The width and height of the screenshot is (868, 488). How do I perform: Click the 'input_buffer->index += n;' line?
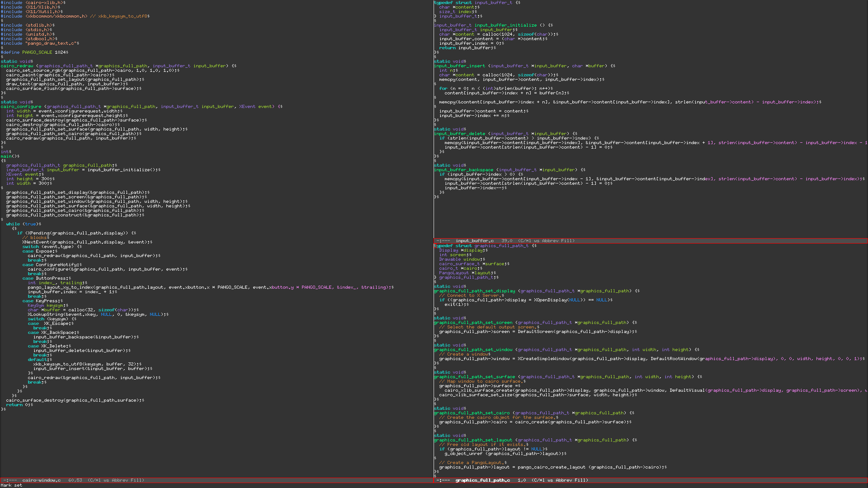coord(474,116)
